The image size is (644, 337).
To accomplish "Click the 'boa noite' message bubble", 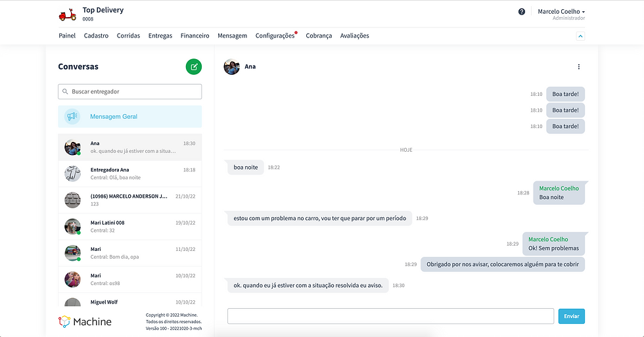I will point(246,167).
